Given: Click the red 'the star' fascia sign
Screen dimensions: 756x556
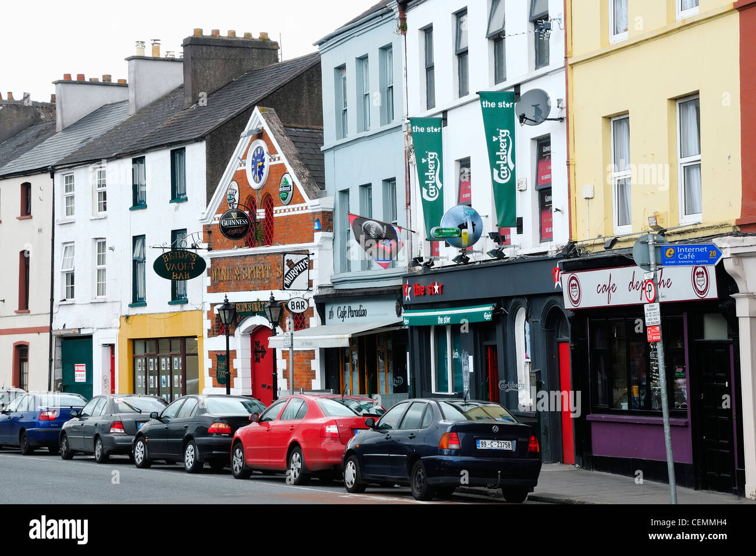Looking at the screenshot, I should click(x=423, y=289).
